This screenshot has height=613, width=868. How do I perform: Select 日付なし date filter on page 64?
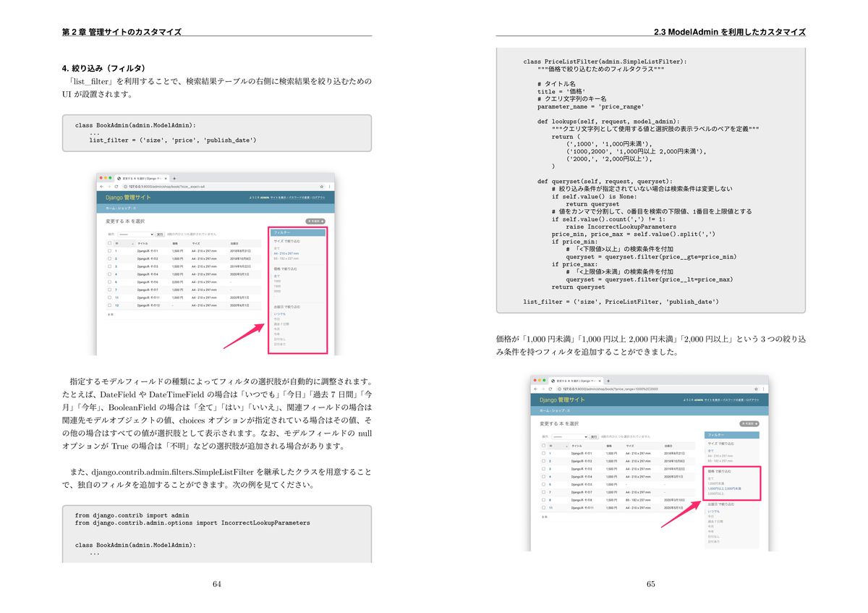point(280,339)
